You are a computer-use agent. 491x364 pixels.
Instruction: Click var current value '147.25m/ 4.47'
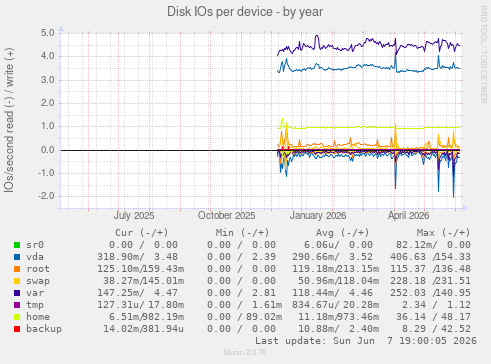(x=137, y=293)
